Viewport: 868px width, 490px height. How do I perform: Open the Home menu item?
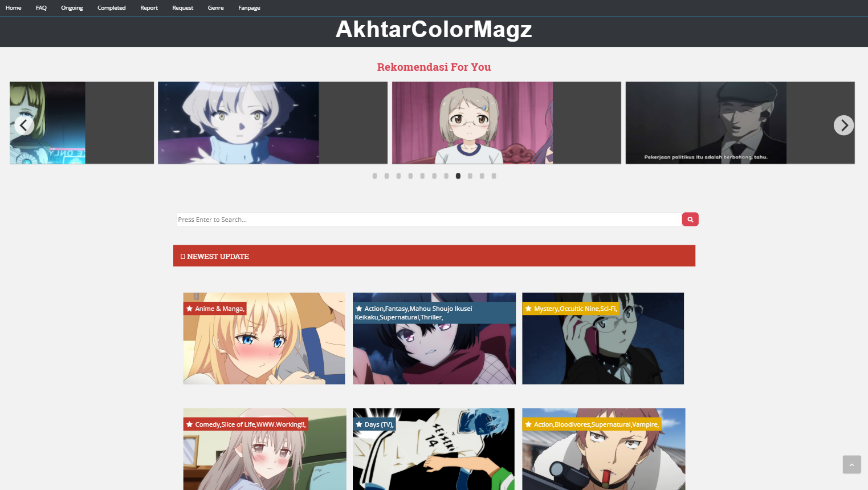pyautogui.click(x=13, y=8)
